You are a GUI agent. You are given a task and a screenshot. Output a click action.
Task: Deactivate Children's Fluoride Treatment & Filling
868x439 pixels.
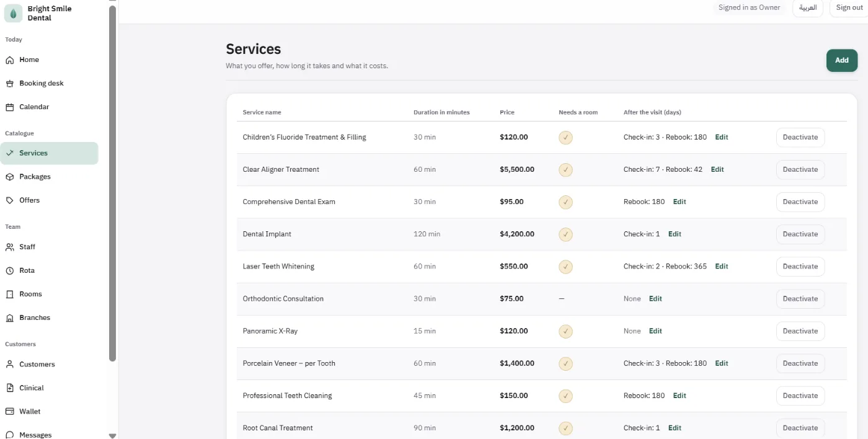pyautogui.click(x=800, y=138)
